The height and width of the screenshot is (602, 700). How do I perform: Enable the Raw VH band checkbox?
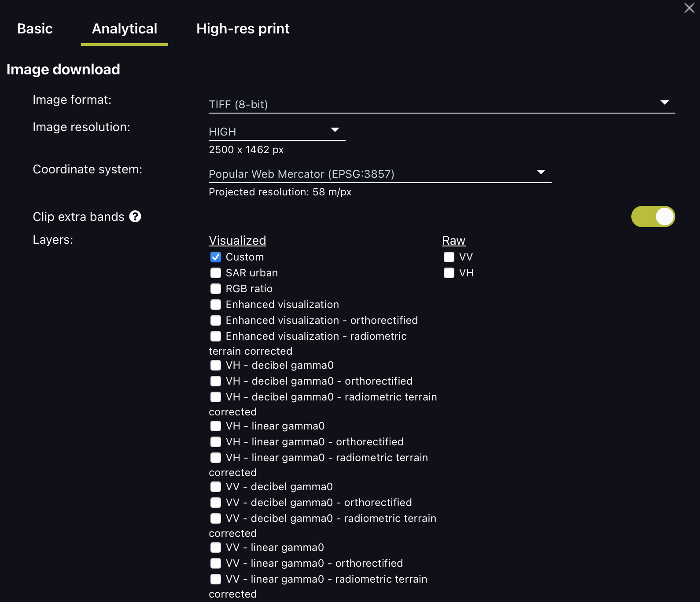tap(449, 273)
